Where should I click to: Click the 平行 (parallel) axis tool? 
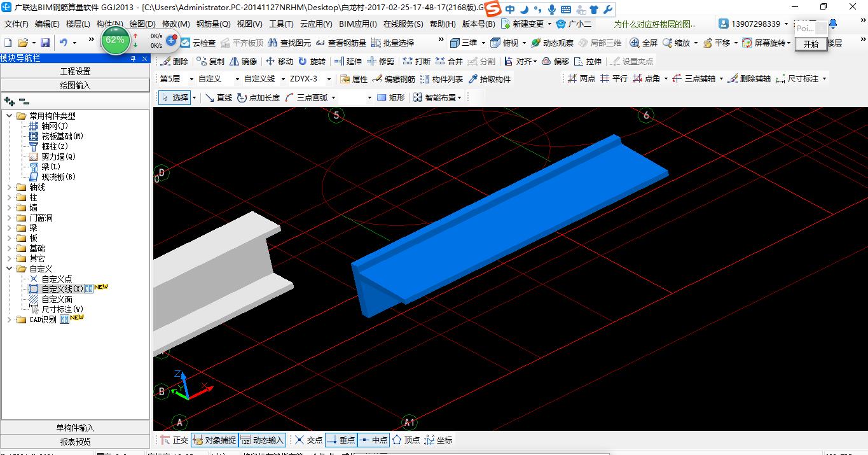(614, 79)
